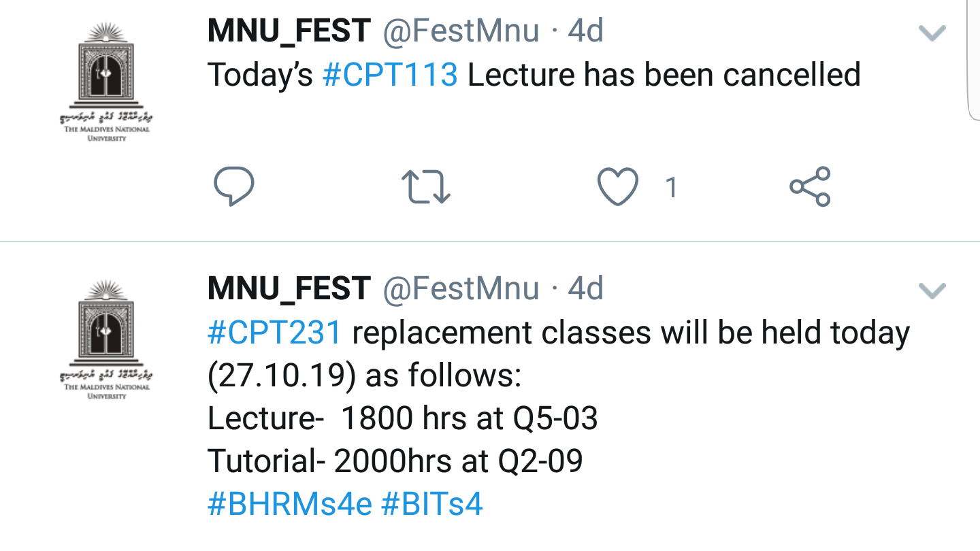The image size is (980, 551).
Task: Open MNU logo avatar on CPT113 tweet
Action: pyautogui.click(x=105, y=82)
